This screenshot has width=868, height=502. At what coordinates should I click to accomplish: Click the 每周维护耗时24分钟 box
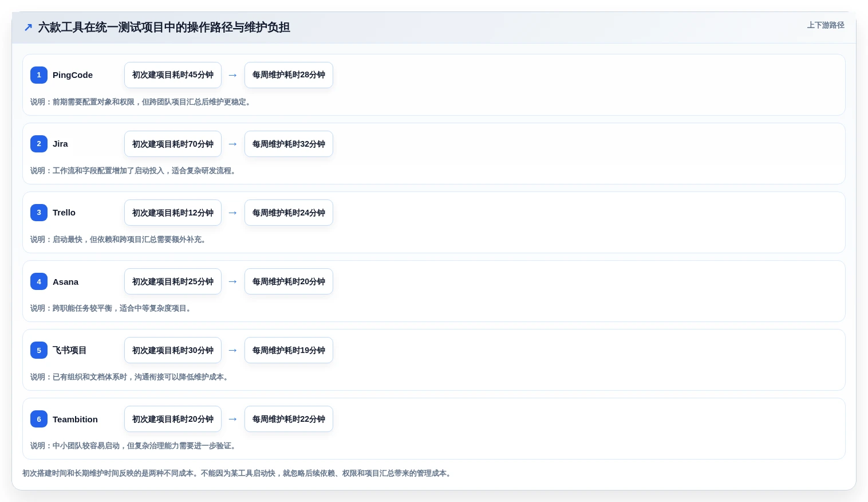[x=289, y=213]
